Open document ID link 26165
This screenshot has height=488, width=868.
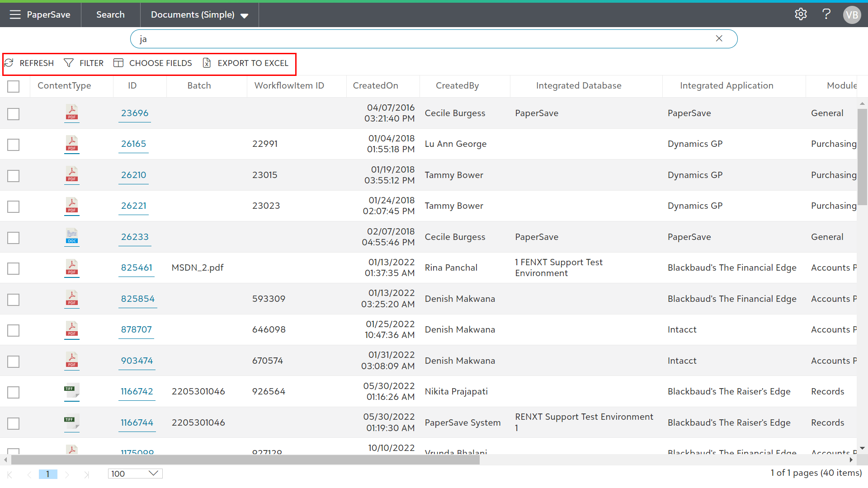pos(133,144)
